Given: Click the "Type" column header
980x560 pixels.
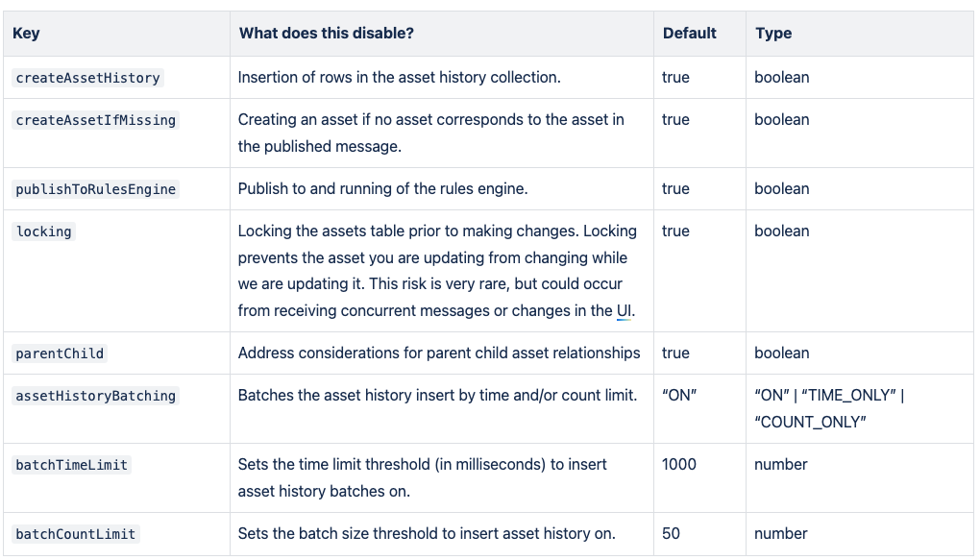Looking at the screenshot, I should 773,34.
